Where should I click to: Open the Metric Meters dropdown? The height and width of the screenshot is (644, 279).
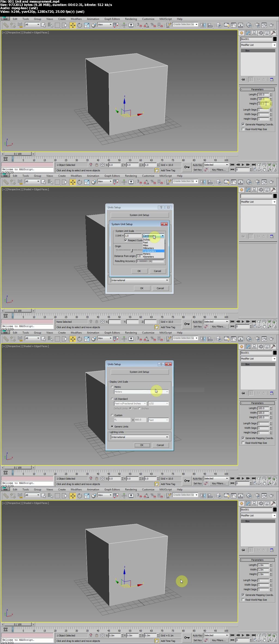click(141, 392)
